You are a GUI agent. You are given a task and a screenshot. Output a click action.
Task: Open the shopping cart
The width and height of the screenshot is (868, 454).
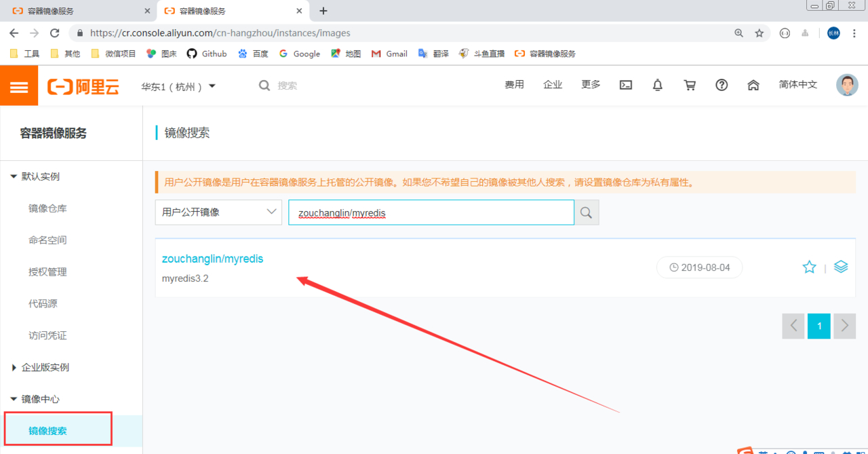[x=690, y=86]
